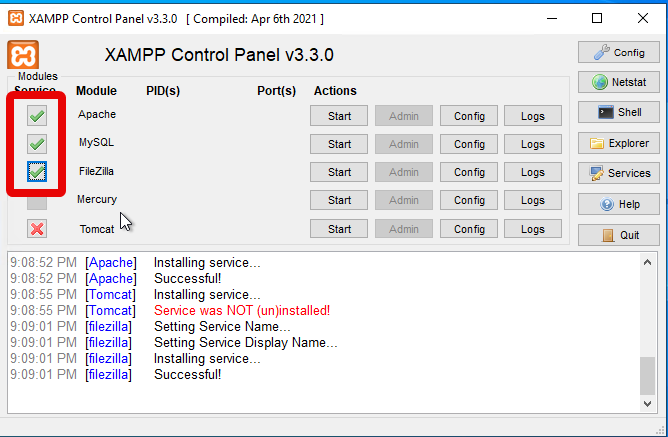Screen dimensions: 668x437
Task: Toggle the MySQL service checkbox
Action: [37, 144]
